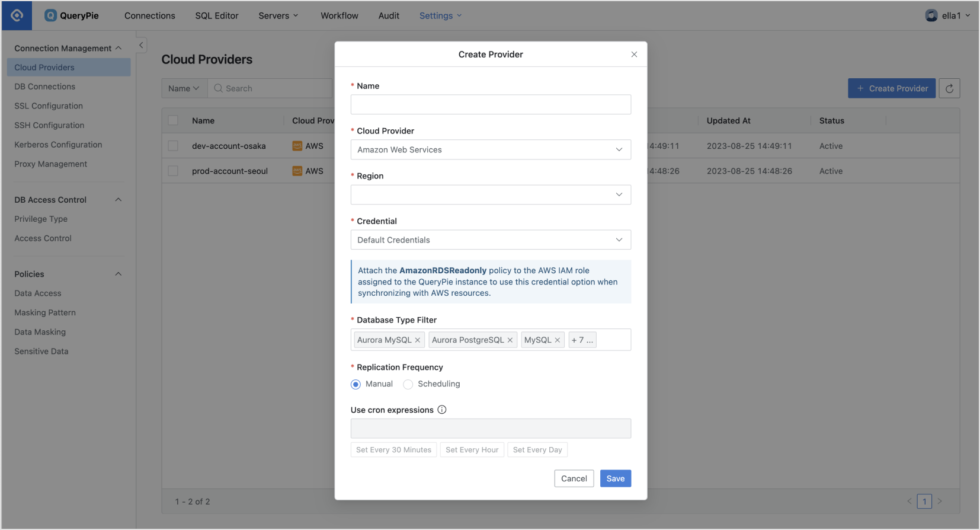The height and width of the screenshot is (530, 980).
Task: Open the Settings menu dropdown
Action: click(440, 15)
